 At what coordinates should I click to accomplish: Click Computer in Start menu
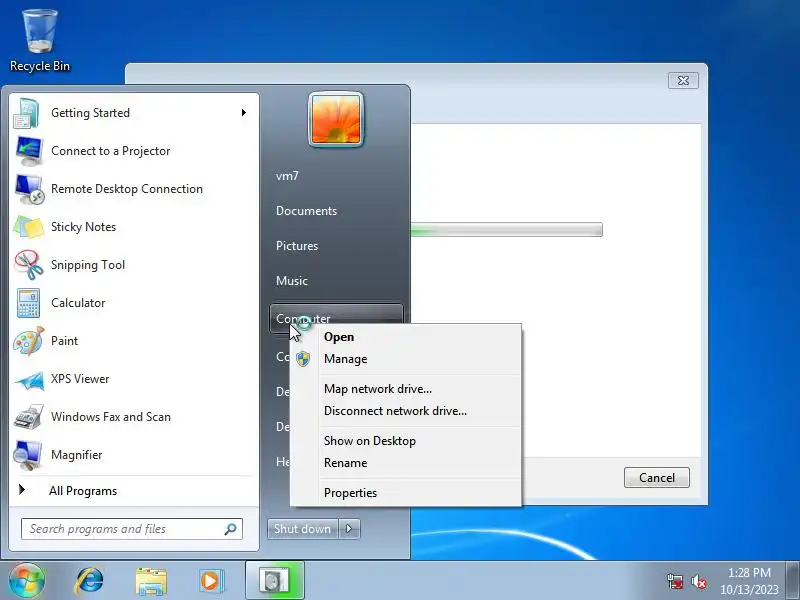[336, 318]
